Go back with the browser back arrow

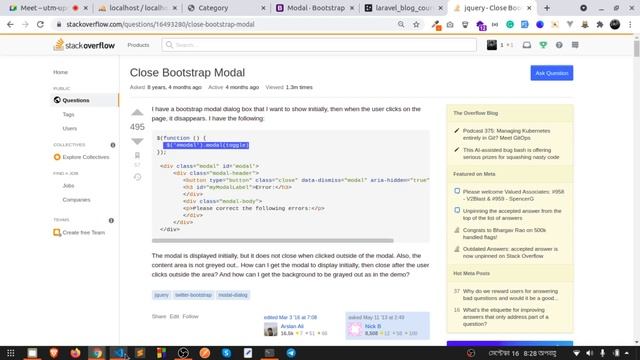[x=10, y=24]
